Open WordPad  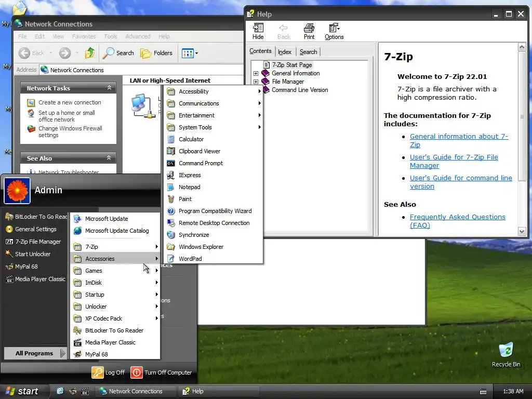click(213, 259)
